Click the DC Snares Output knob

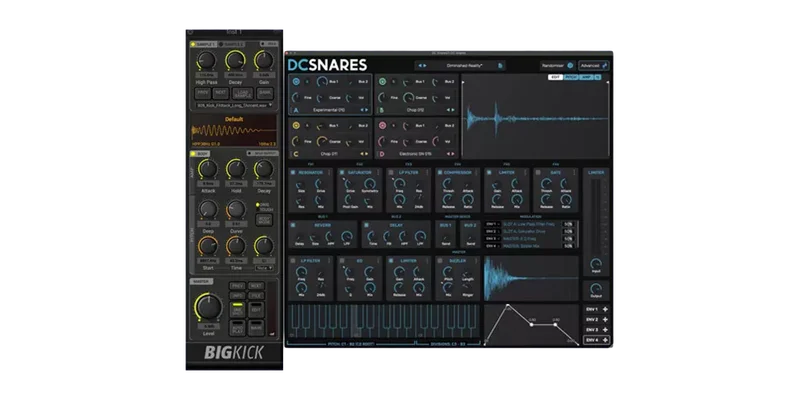[x=595, y=288]
